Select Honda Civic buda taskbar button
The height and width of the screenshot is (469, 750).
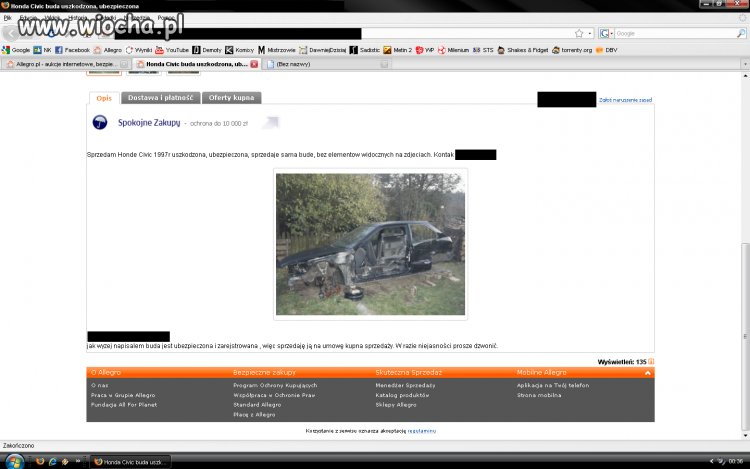[x=131, y=462]
